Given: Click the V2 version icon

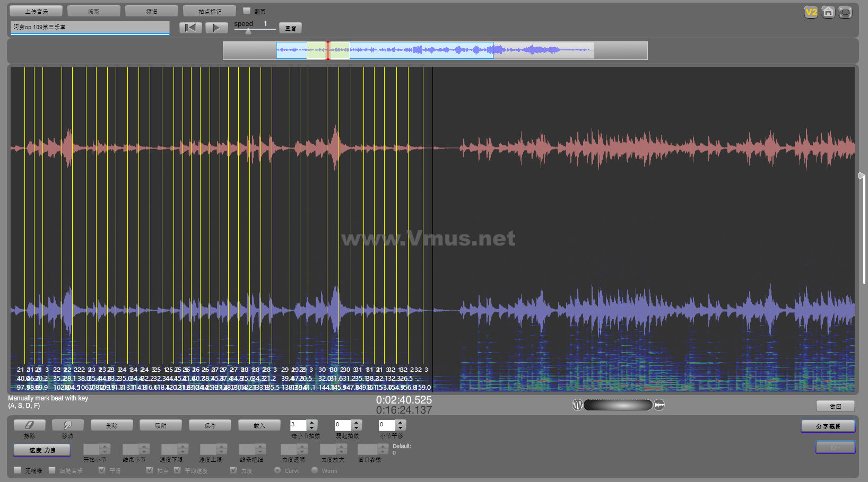Looking at the screenshot, I should [x=811, y=12].
